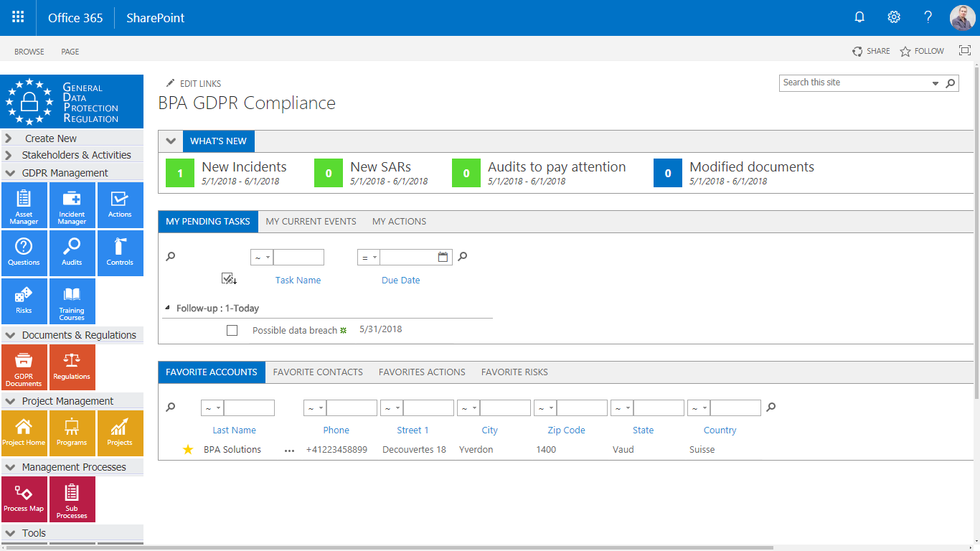This screenshot has width=980, height=551.
Task: Switch to the Favorite Risks tab
Action: (x=514, y=372)
